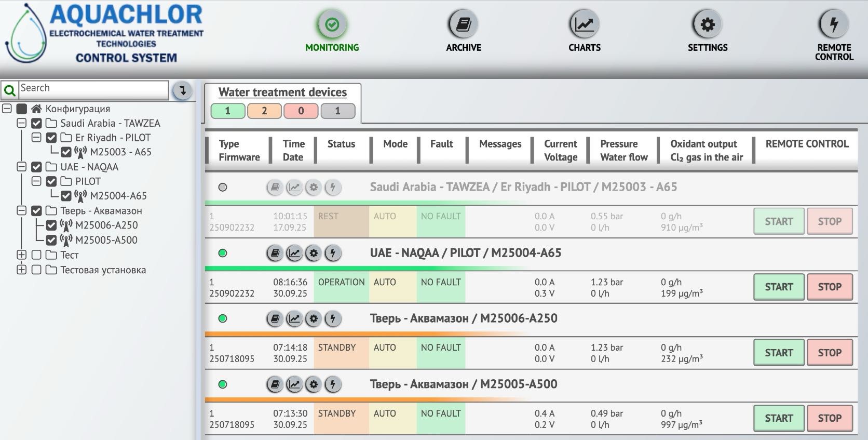Open charts icon for M25003 - A65 row
868x440 pixels.
tap(294, 188)
